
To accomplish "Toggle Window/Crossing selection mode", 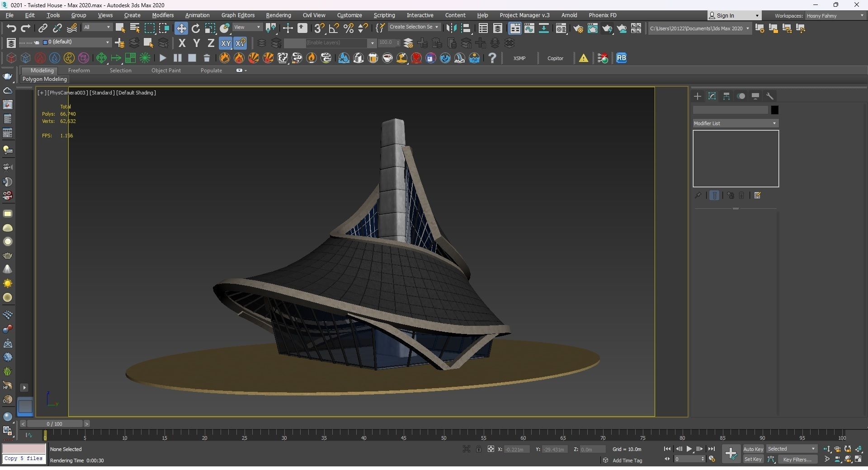I will [x=164, y=28].
